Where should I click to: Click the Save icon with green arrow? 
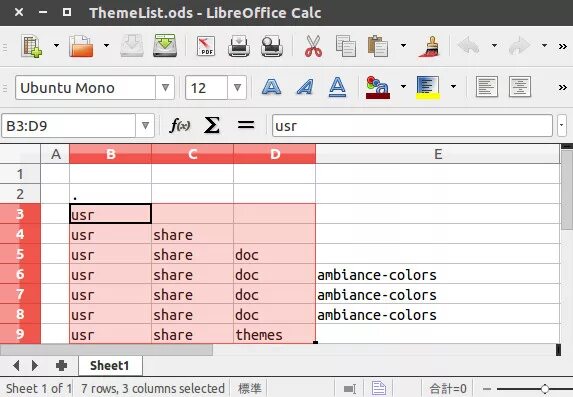point(165,46)
